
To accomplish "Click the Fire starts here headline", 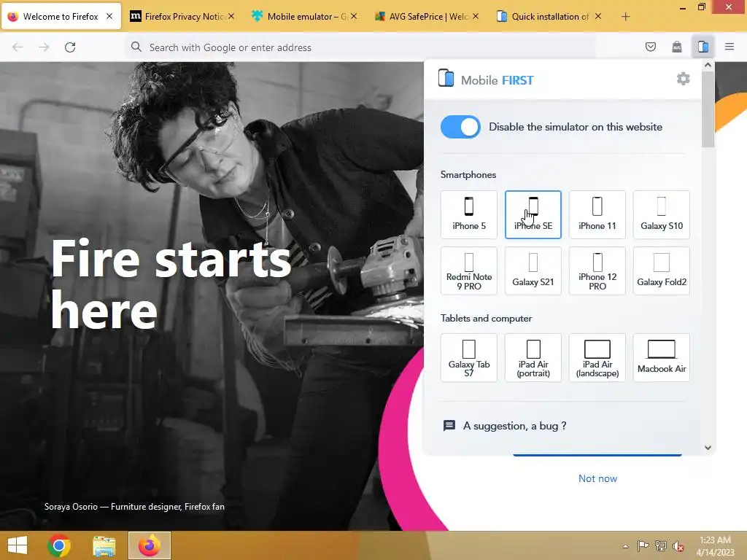I will (171, 284).
